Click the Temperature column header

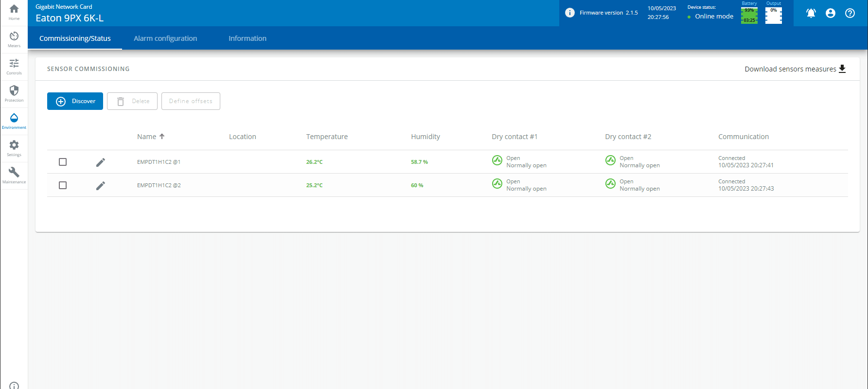[327, 137]
